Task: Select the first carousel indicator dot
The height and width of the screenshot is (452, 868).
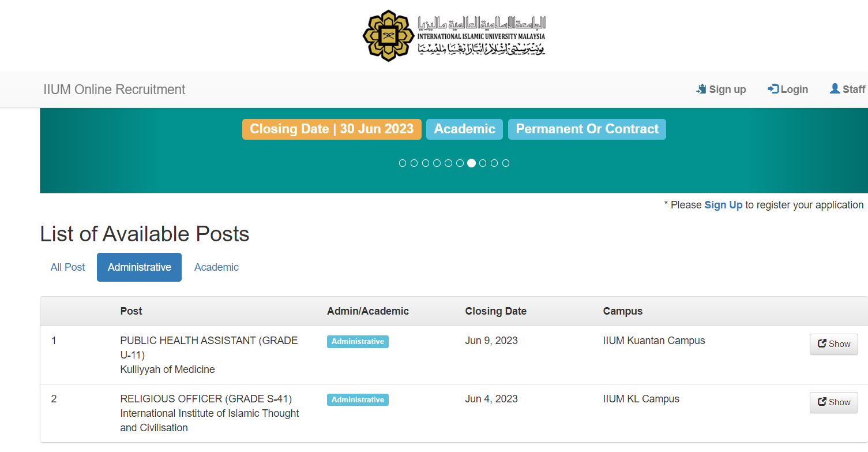Action: 403,163
